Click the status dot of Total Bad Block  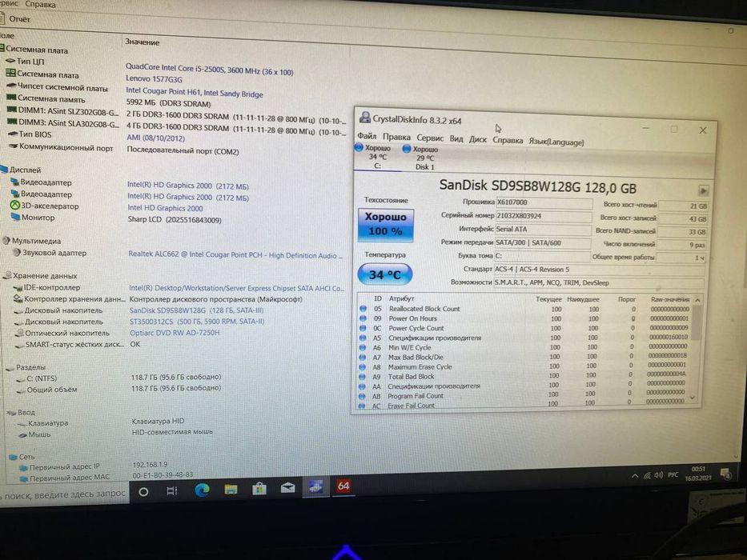click(363, 377)
